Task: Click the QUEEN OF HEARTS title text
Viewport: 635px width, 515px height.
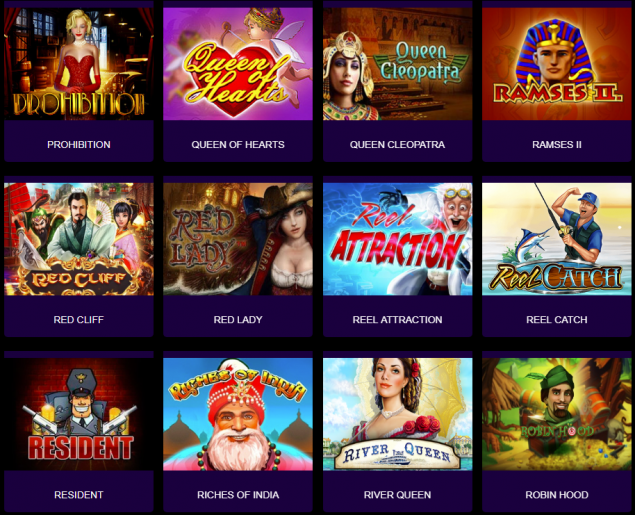Action: 238,145
